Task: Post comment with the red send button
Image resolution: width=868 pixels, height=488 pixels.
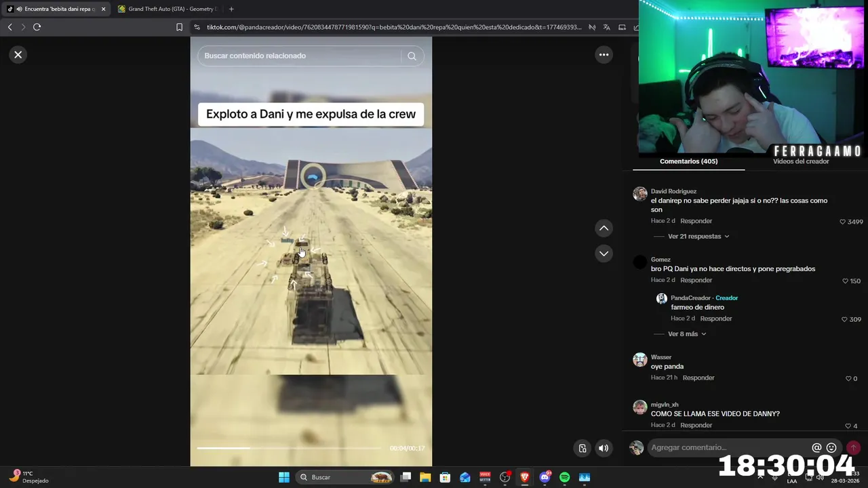Action: click(853, 447)
